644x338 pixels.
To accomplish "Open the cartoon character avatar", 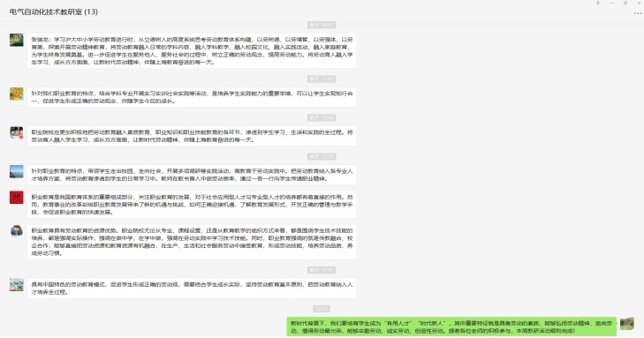I will tap(17, 231).
